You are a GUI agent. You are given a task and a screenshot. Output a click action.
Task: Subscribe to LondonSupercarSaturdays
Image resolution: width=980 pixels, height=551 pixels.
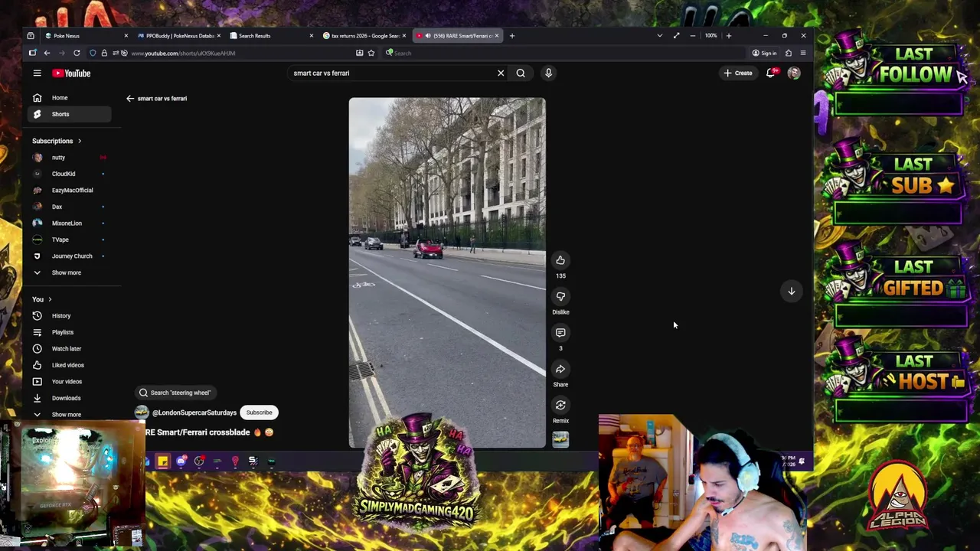coord(259,412)
